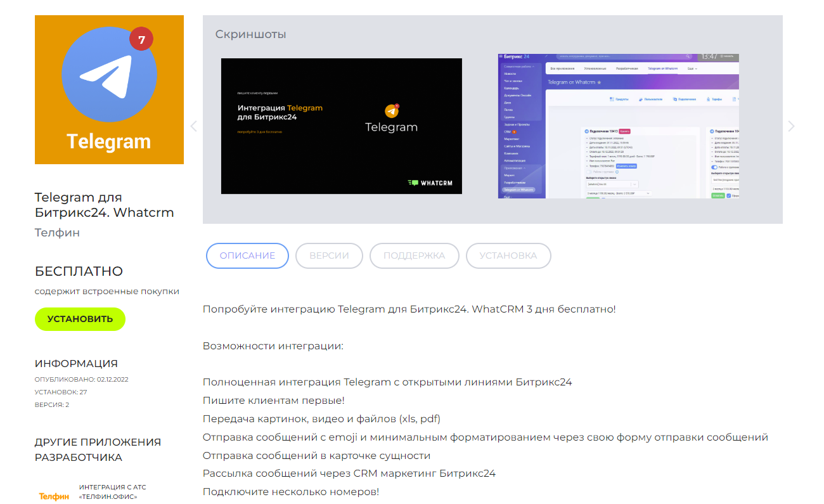Open the ПОДДЕРЖКА tab
Image resolution: width=824 pixels, height=504 pixels.
coord(415,255)
